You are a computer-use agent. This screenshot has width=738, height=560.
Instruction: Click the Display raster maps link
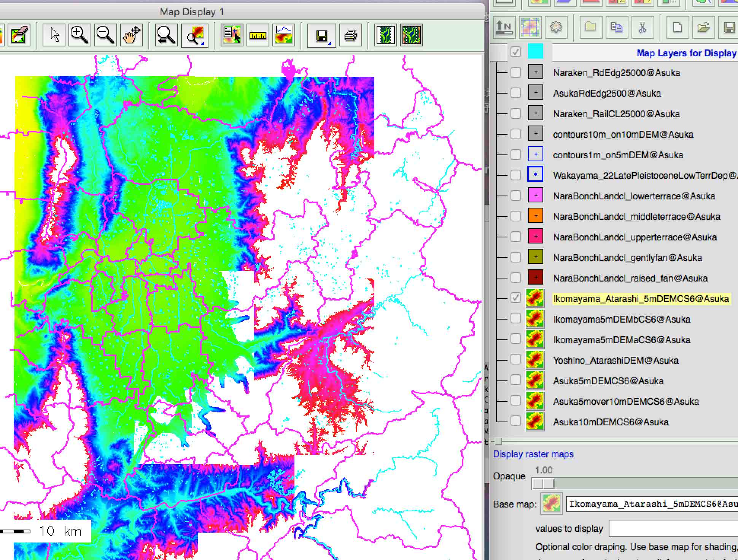[533, 454]
